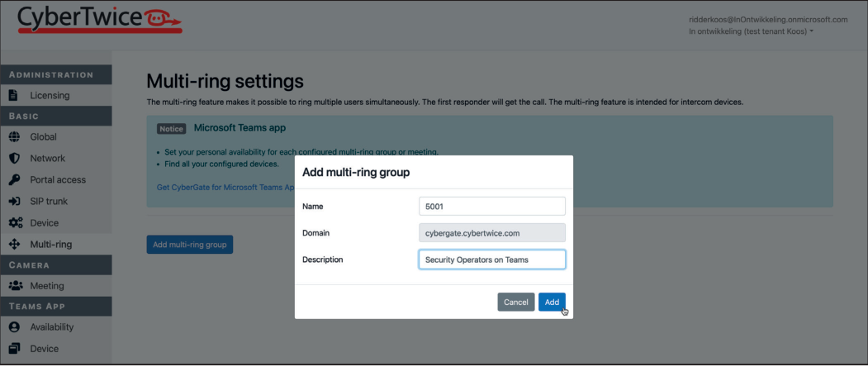868x367 pixels.
Task: Click the Microsoft Teams app heading
Action: 240,128
